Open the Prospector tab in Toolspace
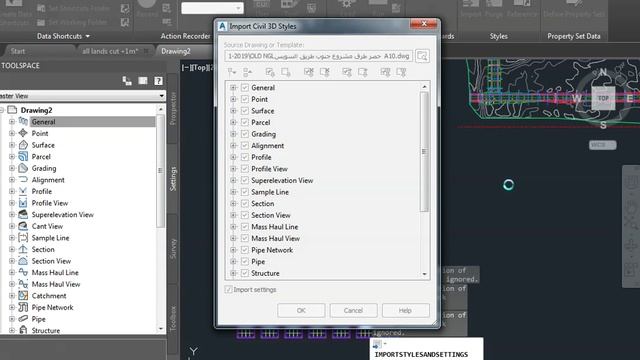The height and width of the screenshot is (360, 640). click(173, 108)
